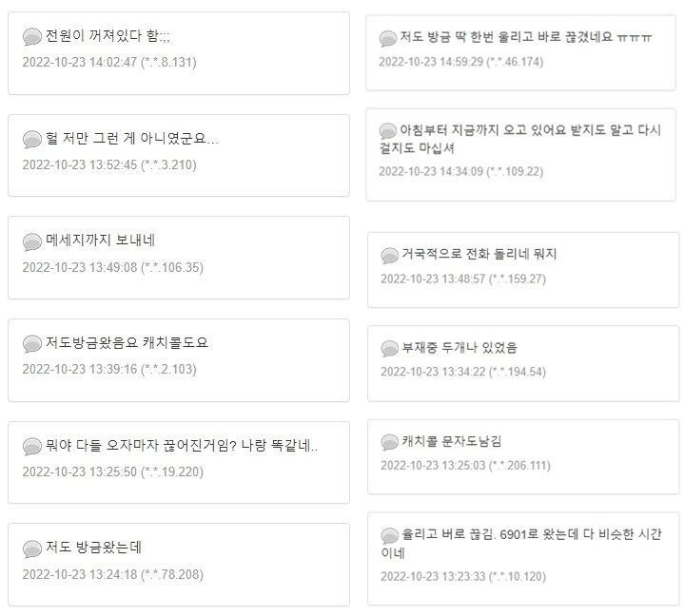Click speech bubble next to "아침부터 지금까지" comment
This screenshot has width=684, height=616.
click(388, 131)
